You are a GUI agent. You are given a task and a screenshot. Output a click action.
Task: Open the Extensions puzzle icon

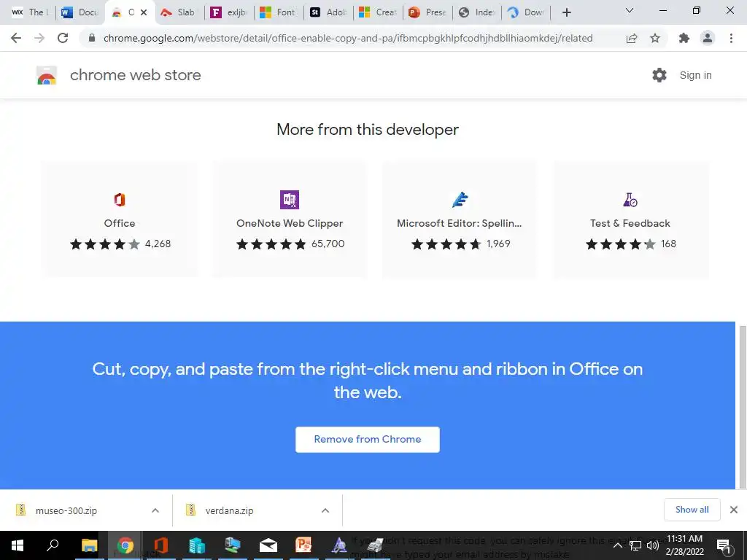point(684,38)
